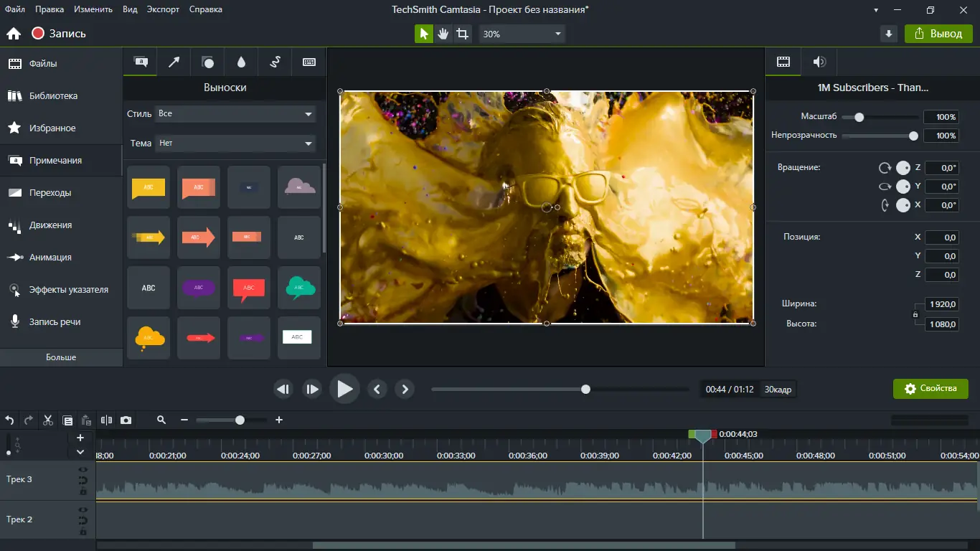980x551 pixels.
Task: Select the Crop tool above the canvas
Action: (463, 34)
